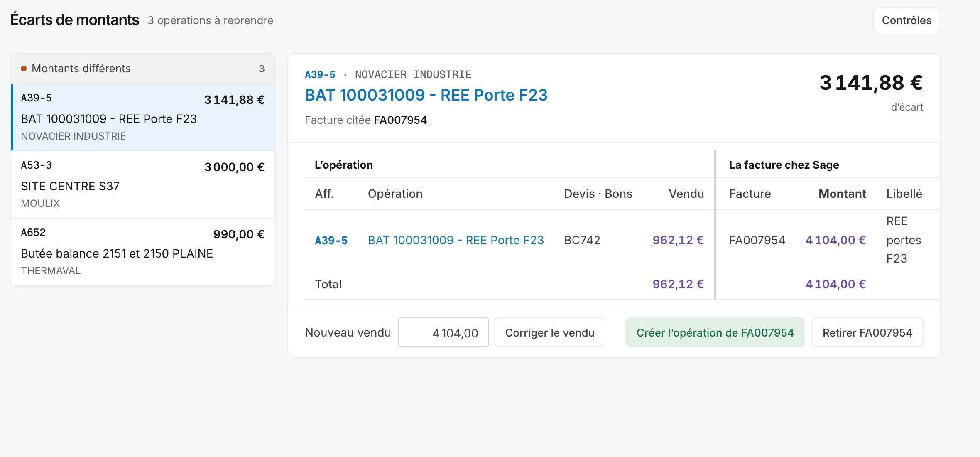This screenshot has height=457, width=980.
Task: Click the 990,00 € amount for A652
Action: [x=239, y=234]
